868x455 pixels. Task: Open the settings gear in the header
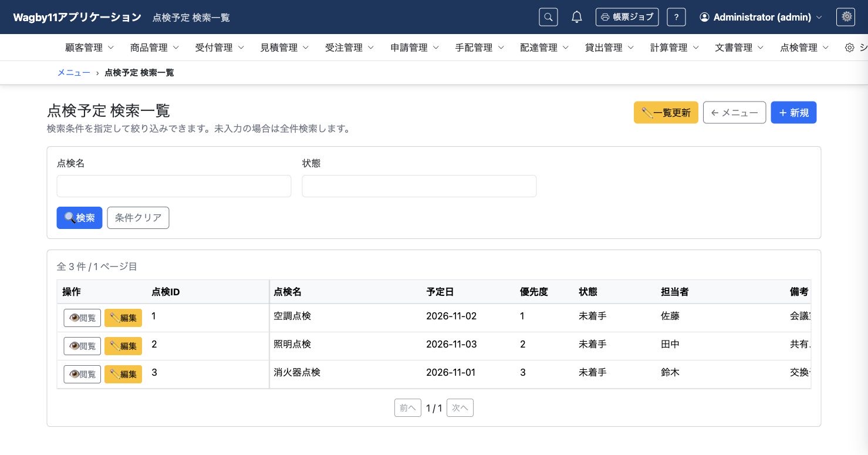click(x=846, y=17)
